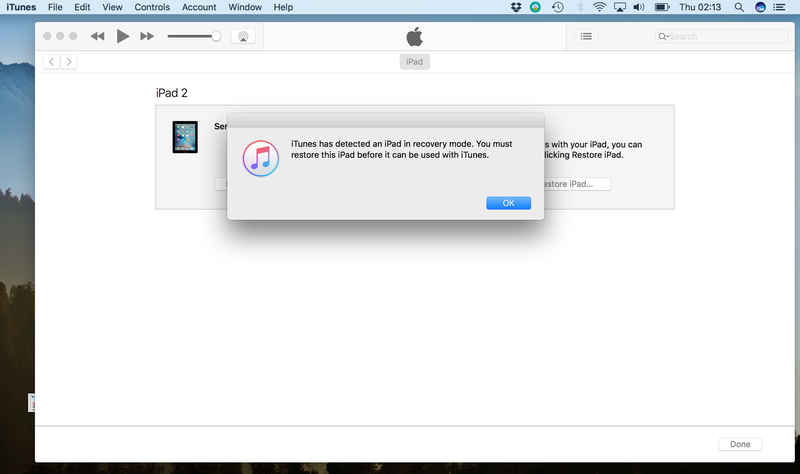Adjust the volume slider knob
The image size is (800, 474).
pyautogui.click(x=216, y=36)
